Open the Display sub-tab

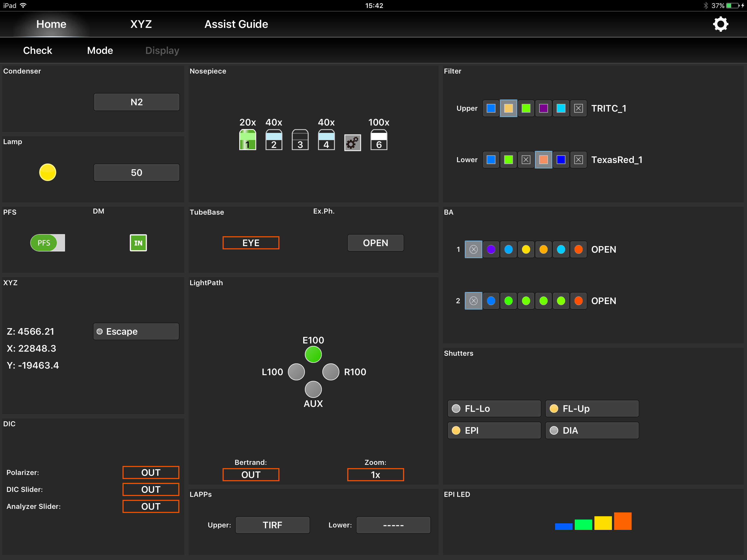click(162, 50)
